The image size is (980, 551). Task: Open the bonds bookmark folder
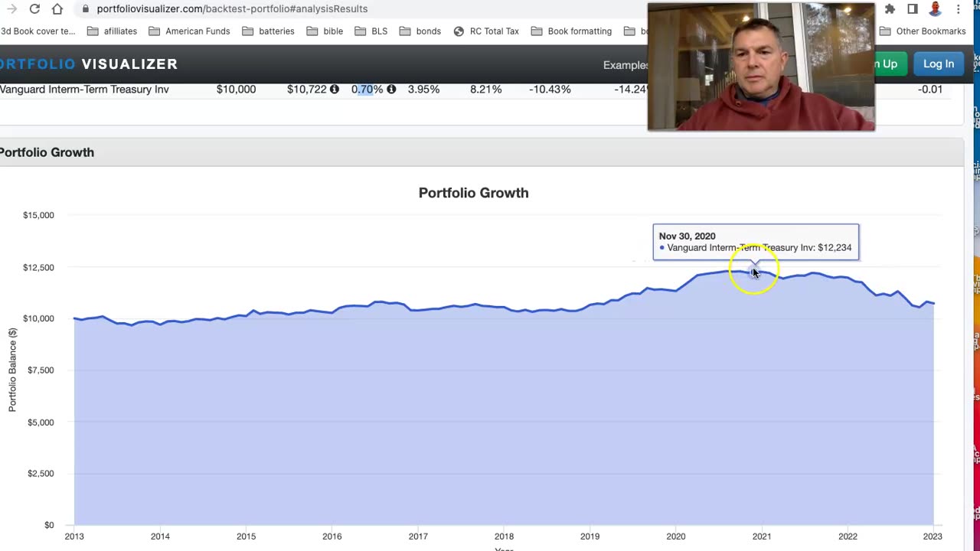[420, 31]
